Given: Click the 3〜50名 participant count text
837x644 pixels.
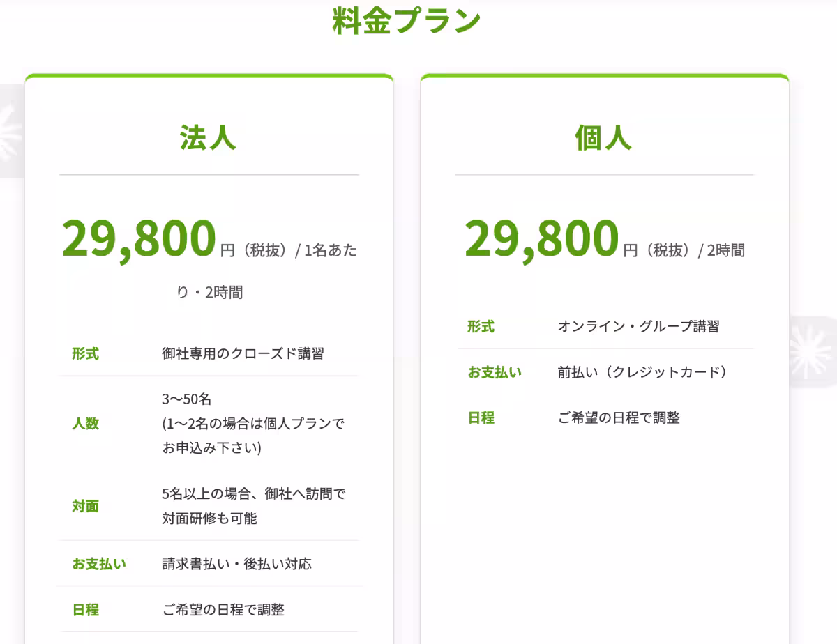Looking at the screenshot, I should coord(186,399).
